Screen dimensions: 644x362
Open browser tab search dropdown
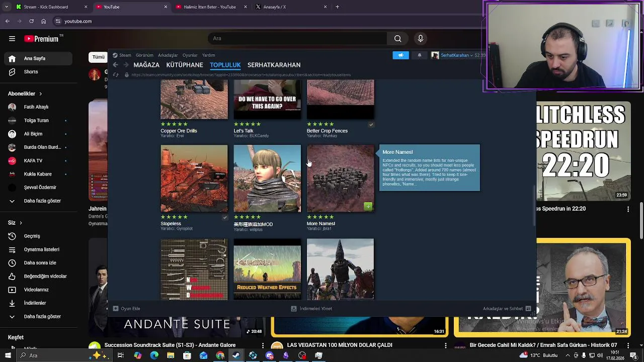[7, 7]
